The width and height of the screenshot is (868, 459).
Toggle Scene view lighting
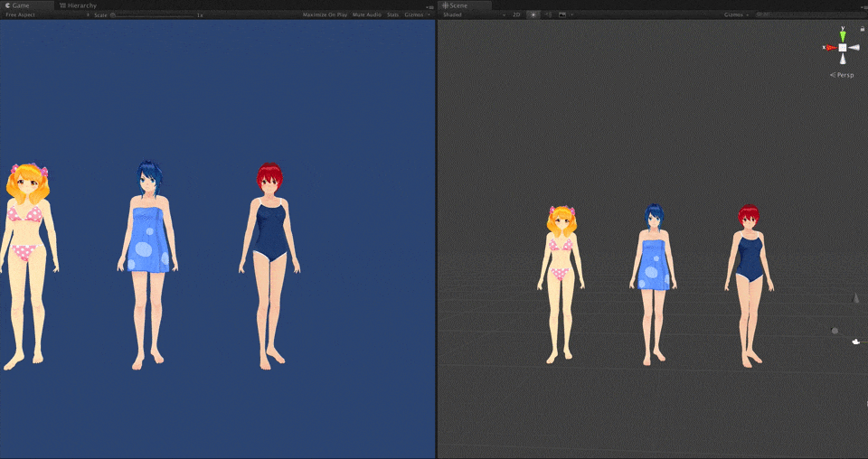click(x=533, y=15)
